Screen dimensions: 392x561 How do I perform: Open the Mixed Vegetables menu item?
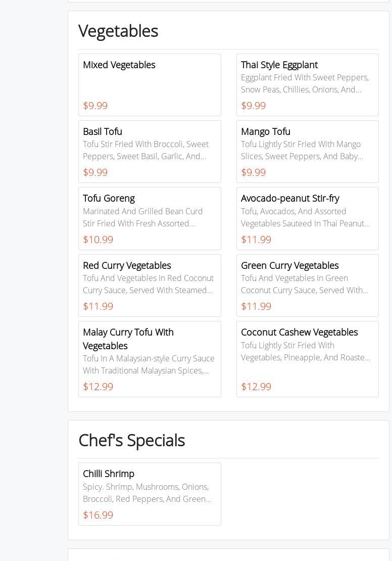(150, 85)
